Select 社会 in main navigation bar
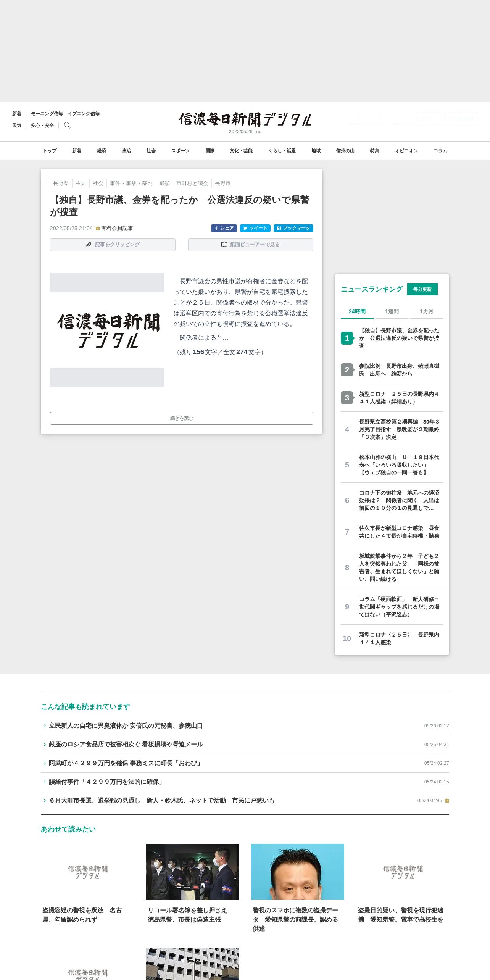Screen dimensions: 490x980 151,151
